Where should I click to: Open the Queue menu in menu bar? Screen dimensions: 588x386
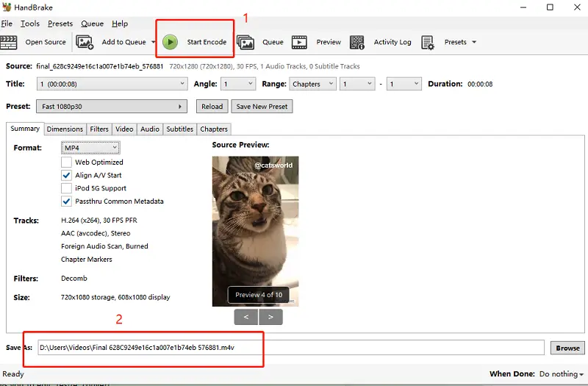tap(93, 24)
